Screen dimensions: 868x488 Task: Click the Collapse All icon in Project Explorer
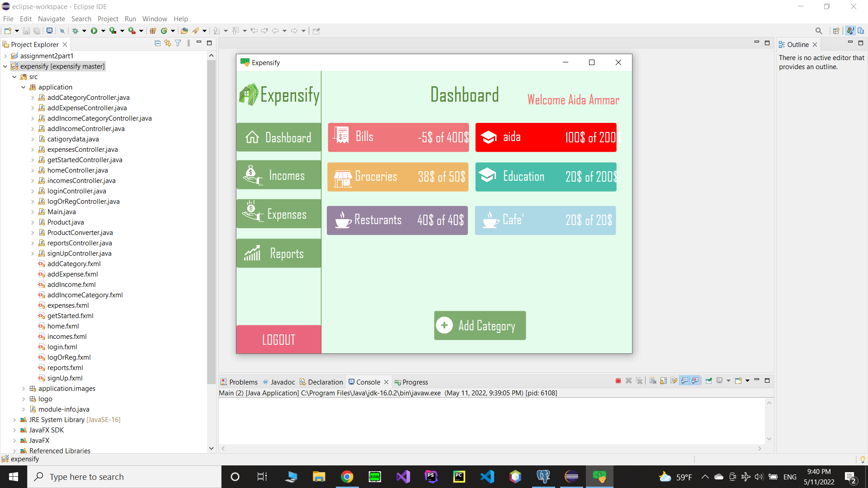157,43
